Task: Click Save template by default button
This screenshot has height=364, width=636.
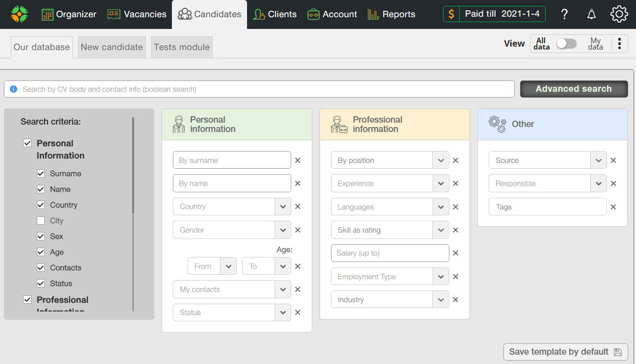Action: [565, 352]
